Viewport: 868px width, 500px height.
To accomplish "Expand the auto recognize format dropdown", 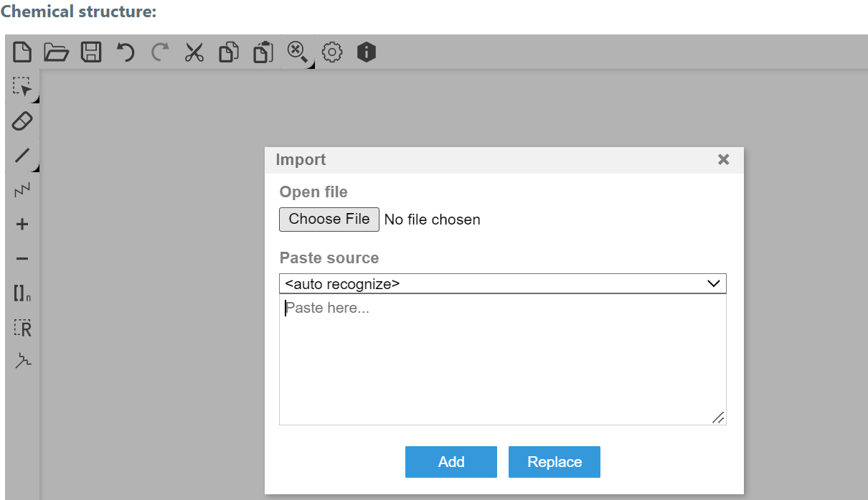I will (502, 283).
